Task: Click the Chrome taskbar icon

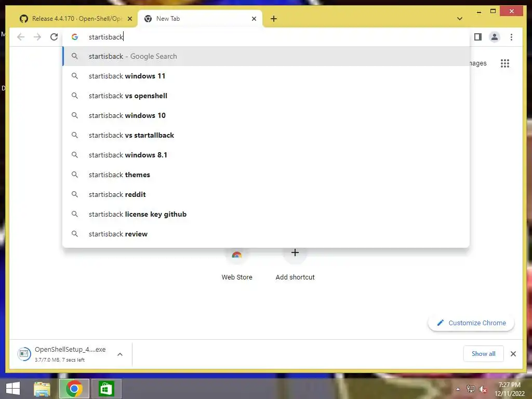Action: (x=74, y=389)
